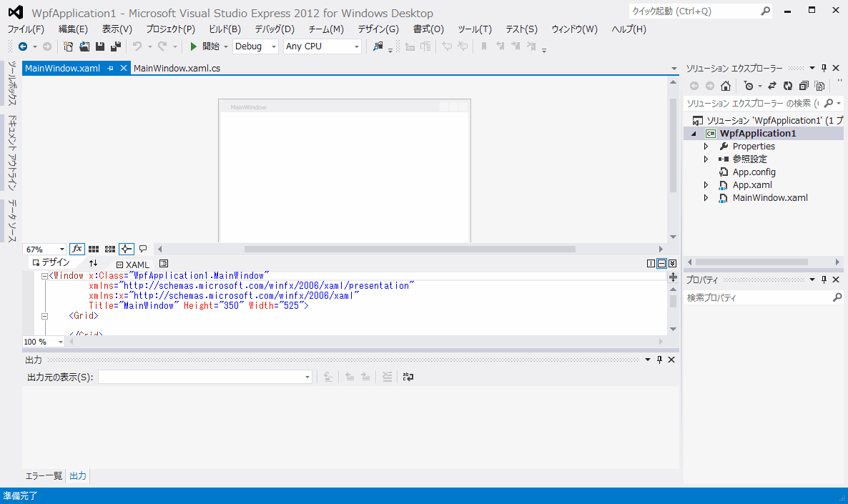Click the designer vertical scrollbar thumb
The image size is (848, 504).
pyautogui.click(x=673, y=145)
